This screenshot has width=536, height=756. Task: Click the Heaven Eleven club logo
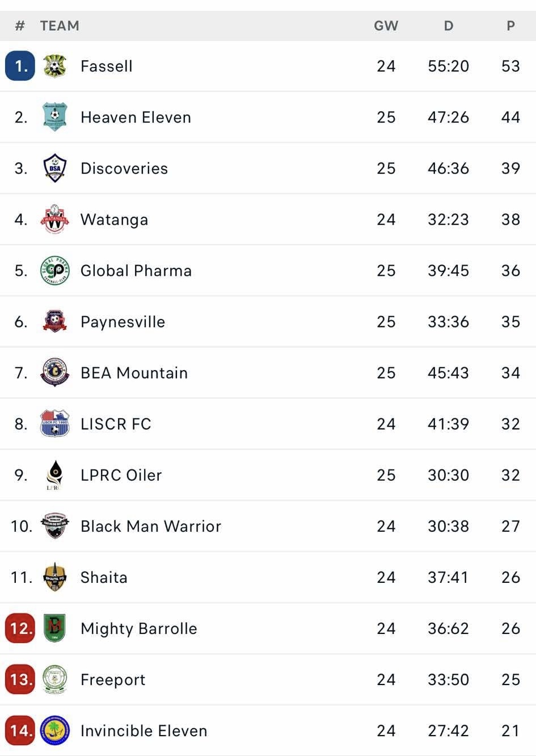tap(55, 117)
